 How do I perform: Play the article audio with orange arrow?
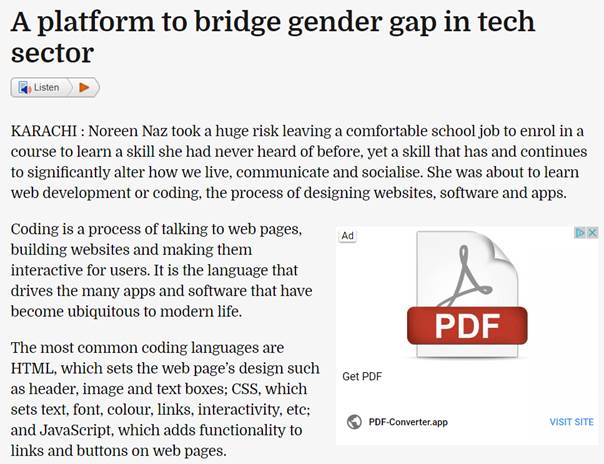point(84,88)
